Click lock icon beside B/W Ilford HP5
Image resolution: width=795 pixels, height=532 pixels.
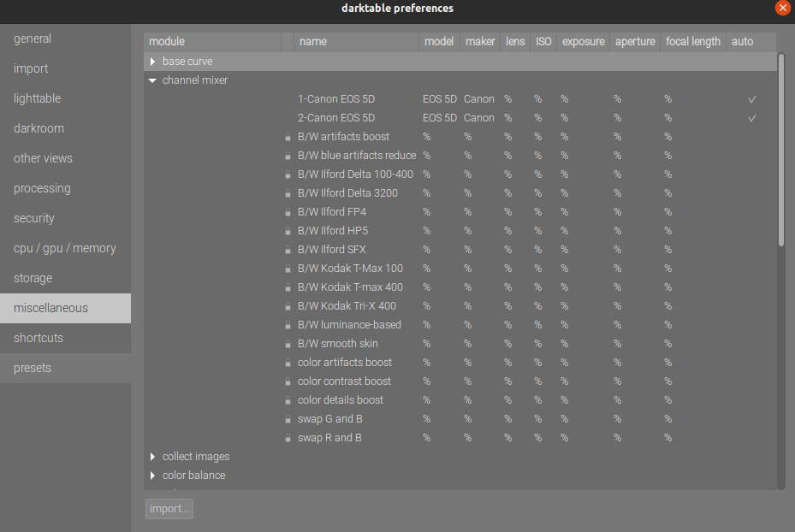point(288,231)
